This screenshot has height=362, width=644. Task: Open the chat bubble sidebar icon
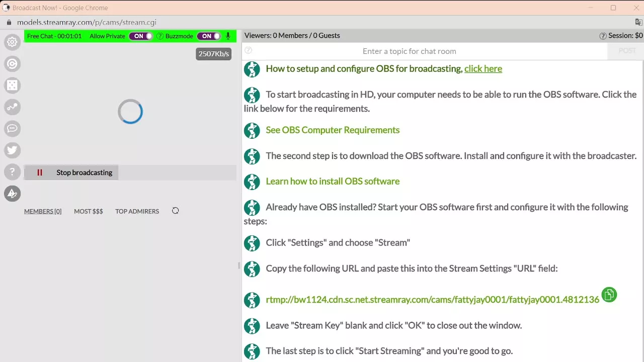[x=13, y=129]
